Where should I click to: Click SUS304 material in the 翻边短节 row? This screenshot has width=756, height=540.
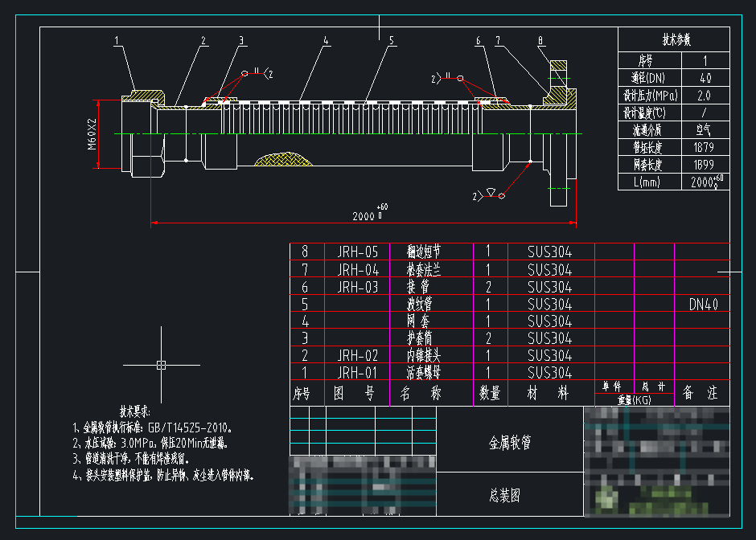[x=549, y=252]
